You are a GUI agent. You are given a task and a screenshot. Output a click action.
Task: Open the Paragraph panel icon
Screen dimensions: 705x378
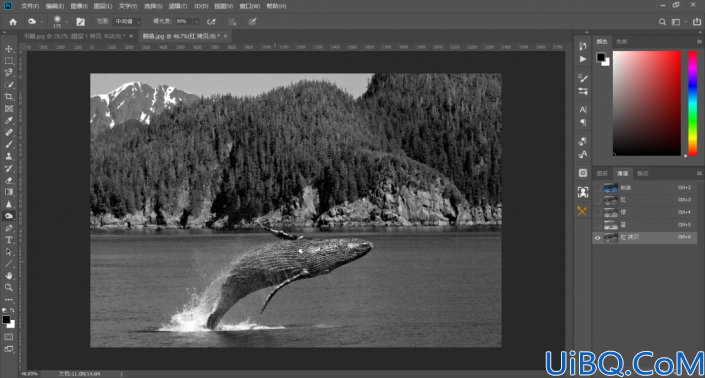pyautogui.click(x=583, y=123)
